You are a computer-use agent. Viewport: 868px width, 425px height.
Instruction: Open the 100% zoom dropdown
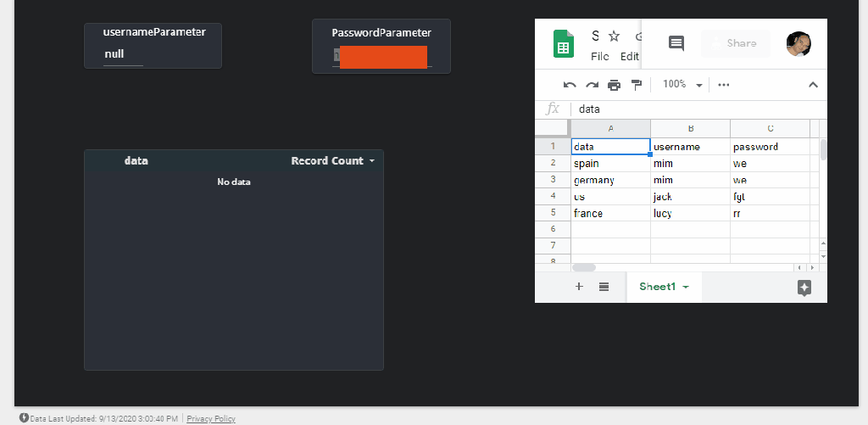click(683, 85)
